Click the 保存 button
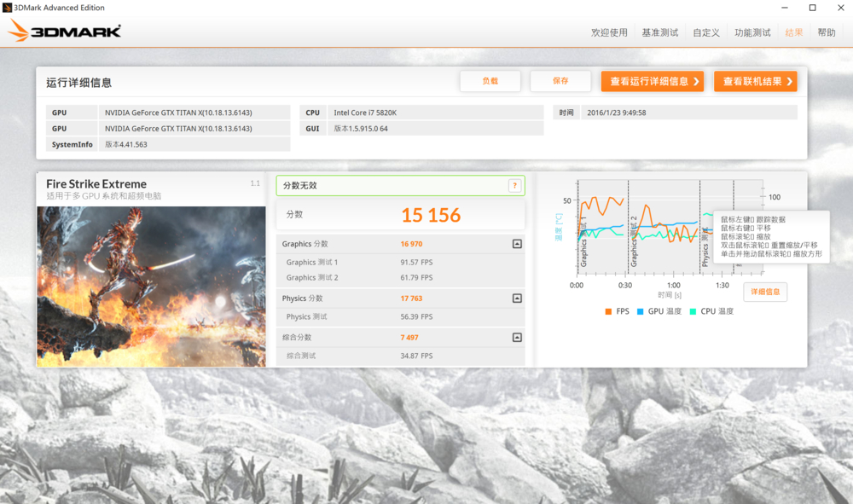Viewport: 853px width, 504px height. pyautogui.click(x=560, y=81)
